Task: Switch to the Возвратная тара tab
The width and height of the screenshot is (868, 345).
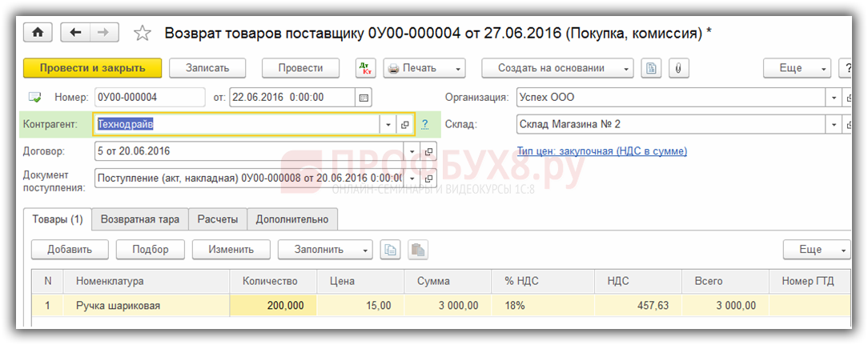Action: pos(141,219)
